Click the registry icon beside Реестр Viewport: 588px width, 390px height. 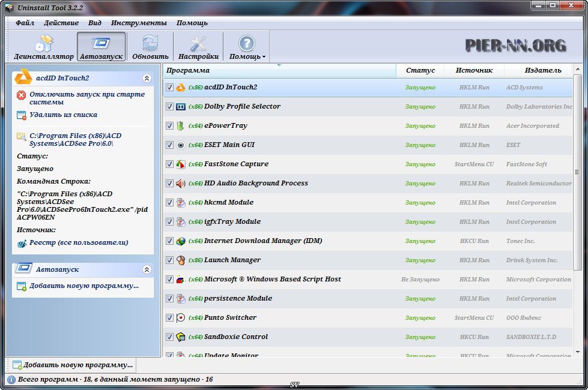click(22, 244)
